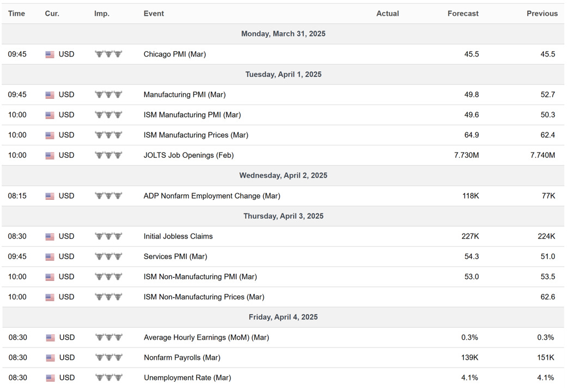Open JOLTS Job Openings (Feb) event

[189, 156]
